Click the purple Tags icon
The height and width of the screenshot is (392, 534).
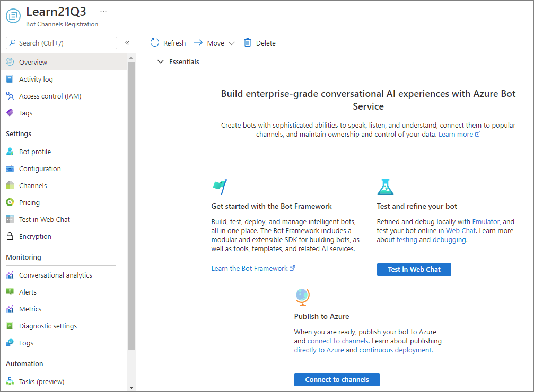pos(10,113)
